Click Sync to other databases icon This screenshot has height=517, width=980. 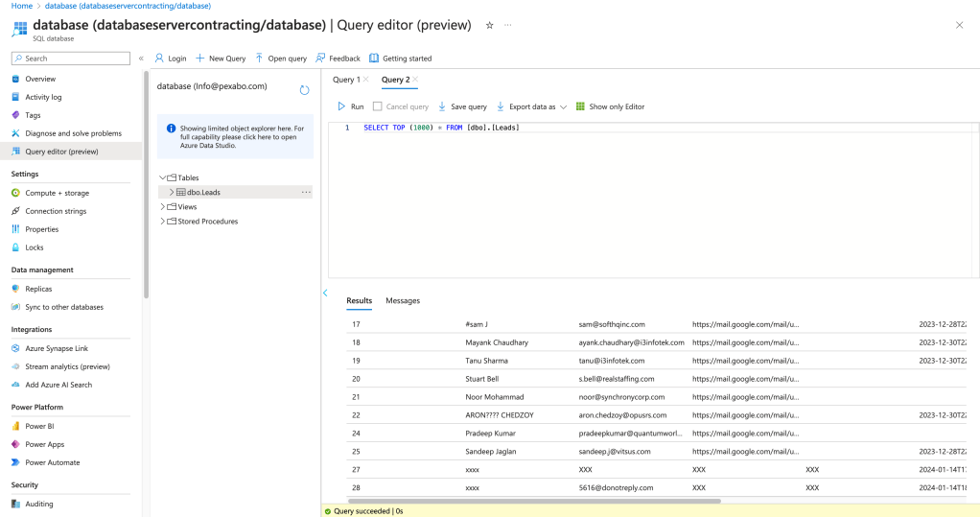click(15, 307)
